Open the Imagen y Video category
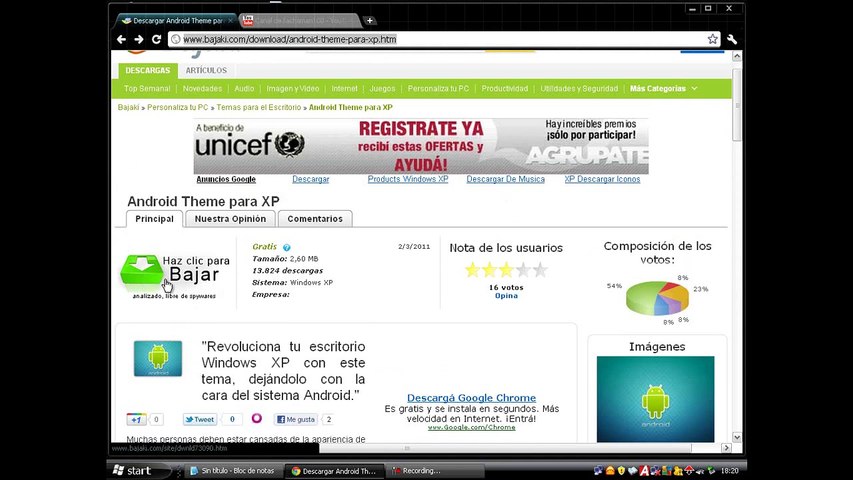 (x=293, y=89)
